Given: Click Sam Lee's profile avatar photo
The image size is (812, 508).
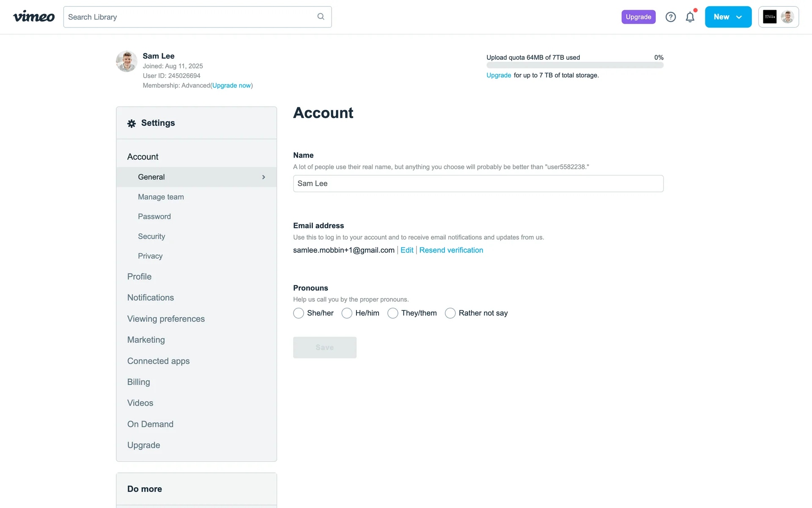Looking at the screenshot, I should coord(126,61).
